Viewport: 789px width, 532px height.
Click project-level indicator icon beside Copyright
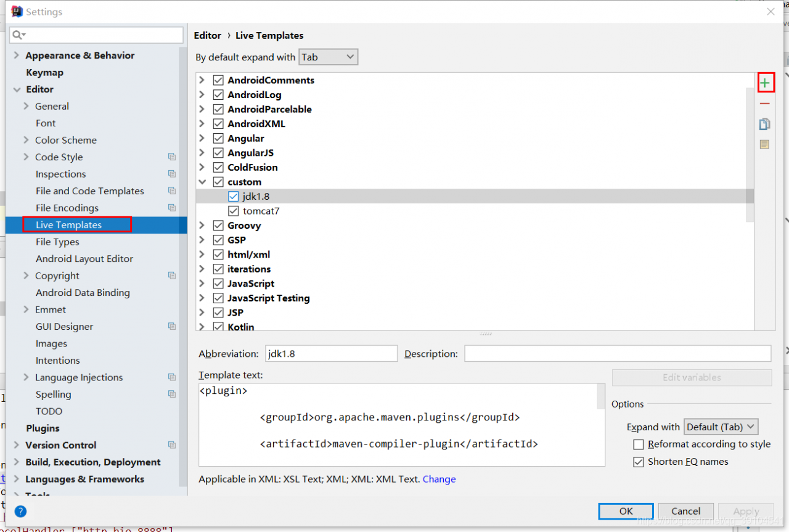(171, 276)
